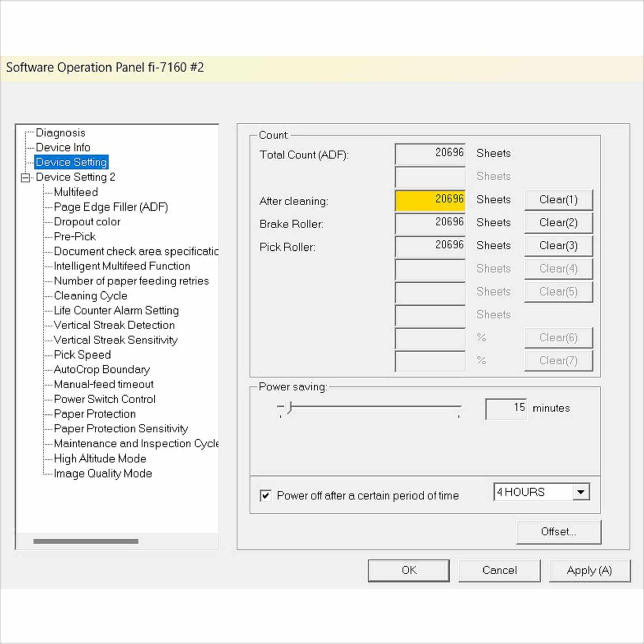This screenshot has width=644, height=644.
Task: Select the highlighted Device Setting item
Action: 71,162
